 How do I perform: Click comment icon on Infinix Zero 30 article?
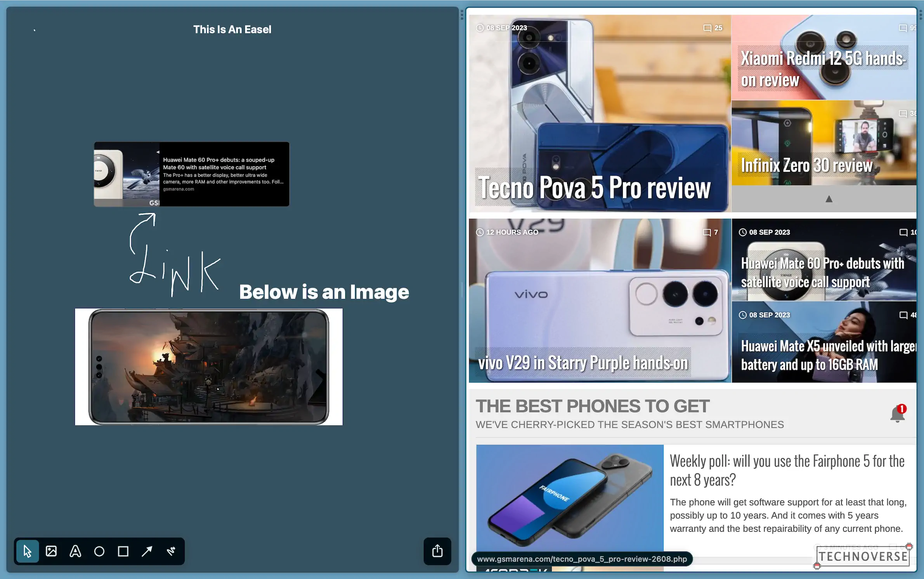tap(903, 113)
